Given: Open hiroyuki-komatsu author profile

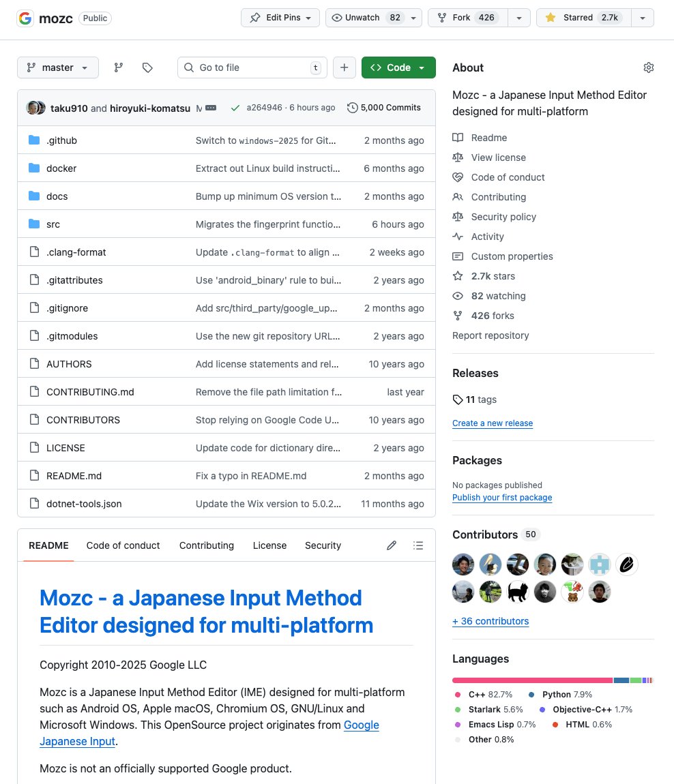Looking at the screenshot, I should click(x=150, y=108).
